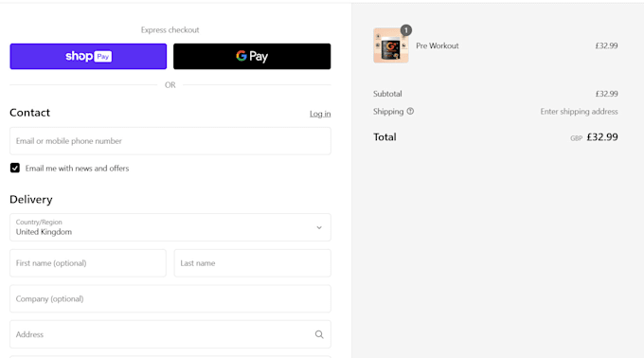Open the Log in link
644x358 pixels.
click(320, 114)
